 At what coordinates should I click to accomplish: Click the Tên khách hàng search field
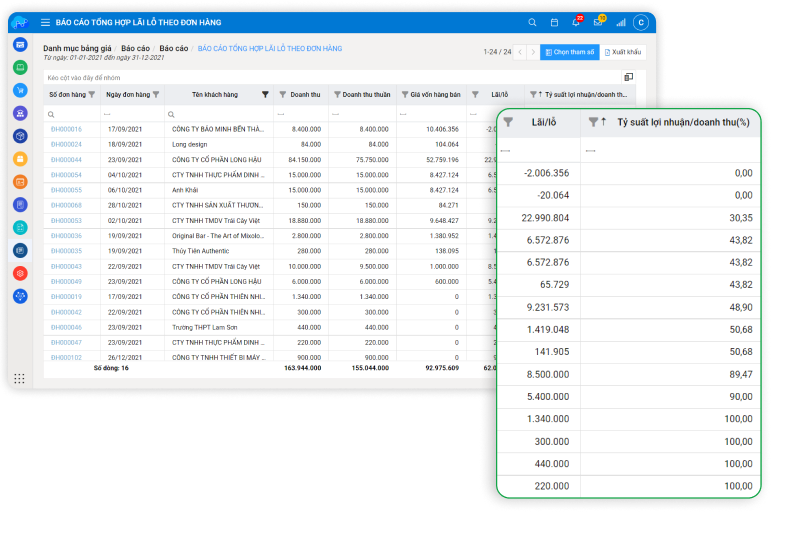point(219,113)
